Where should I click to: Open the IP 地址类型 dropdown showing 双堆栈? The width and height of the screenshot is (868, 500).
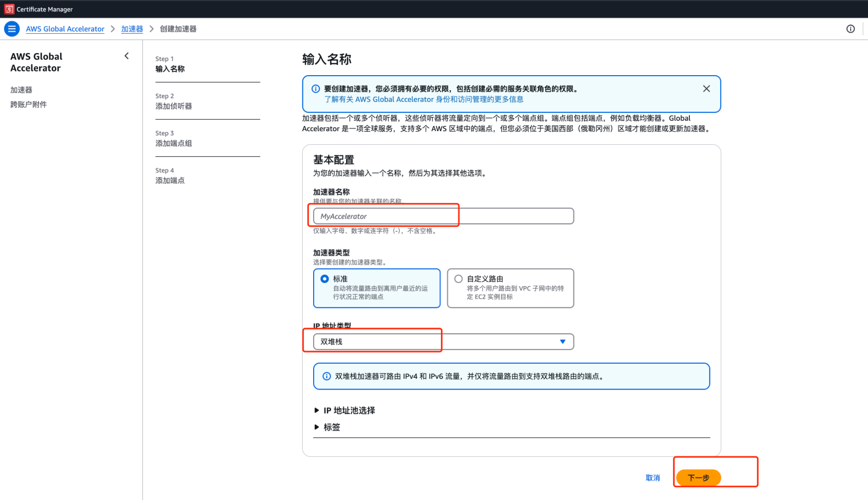pyautogui.click(x=443, y=342)
